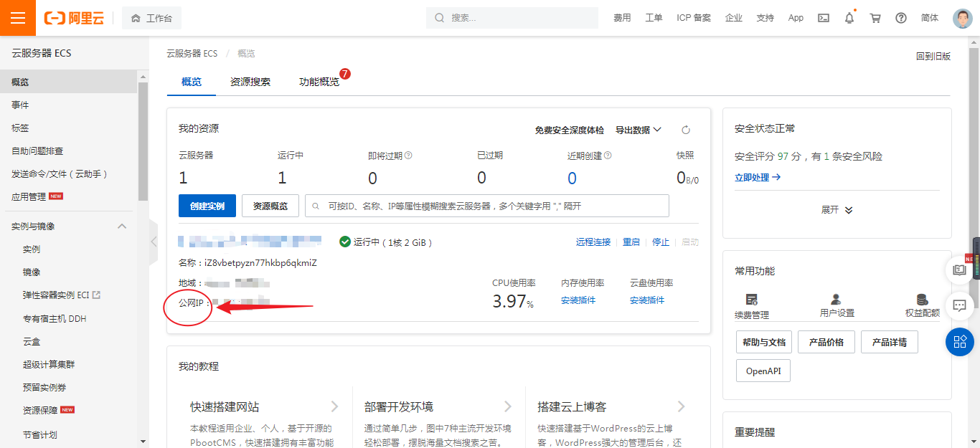Open the 支持 menu
Image resolution: width=980 pixels, height=448 pixels.
[x=765, y=18]
